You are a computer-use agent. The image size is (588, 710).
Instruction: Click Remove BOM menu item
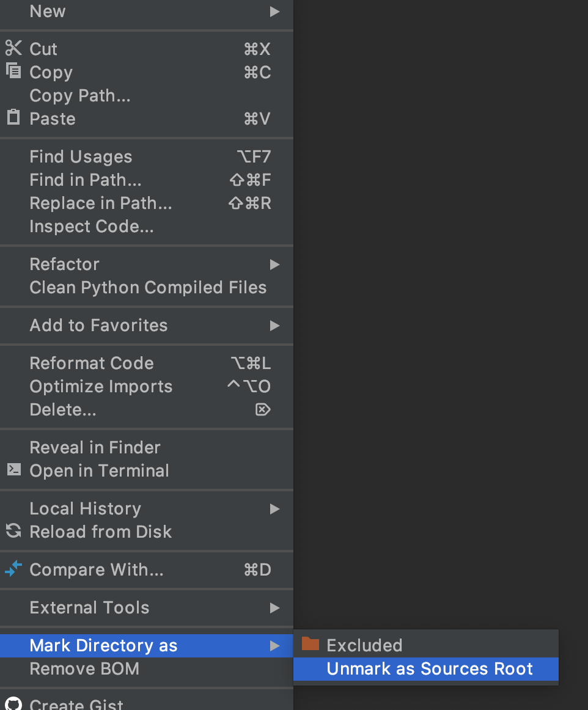click(x=84, y=669)
